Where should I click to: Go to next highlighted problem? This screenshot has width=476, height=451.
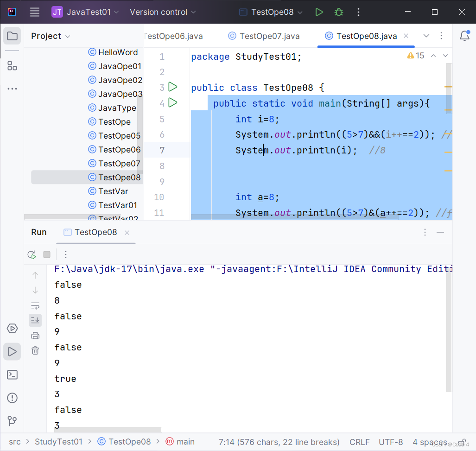(445, 56)
